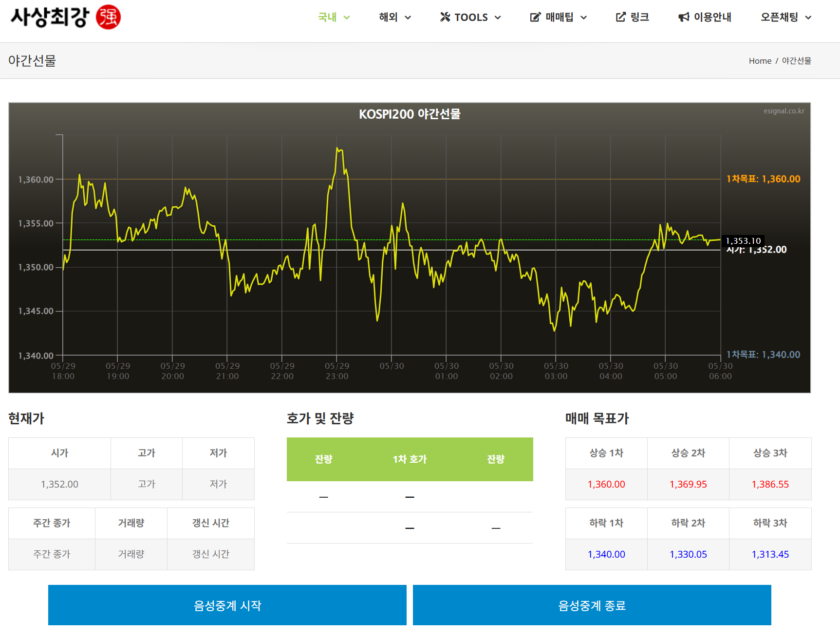Click the 주간 종가 header cell
Screen dimensions: 840x635
click(x=52, y=523)
